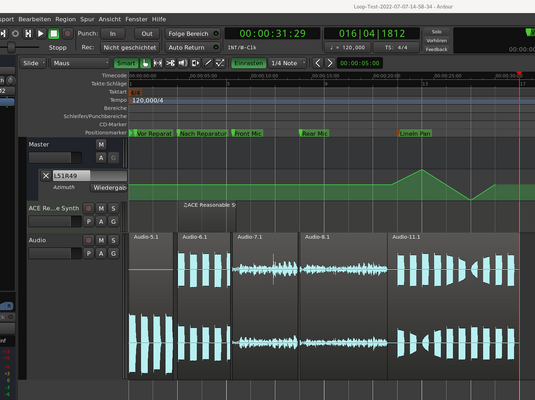Open group button on Audio track
Viewport: 535px width, 400px height.
(113, 254)
